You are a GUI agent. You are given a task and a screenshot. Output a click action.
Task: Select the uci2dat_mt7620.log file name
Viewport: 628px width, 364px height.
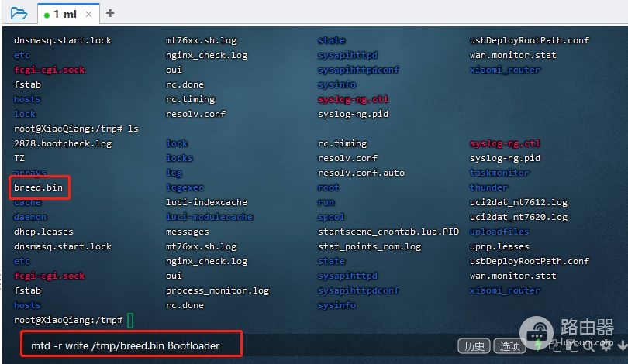(519, 217)
